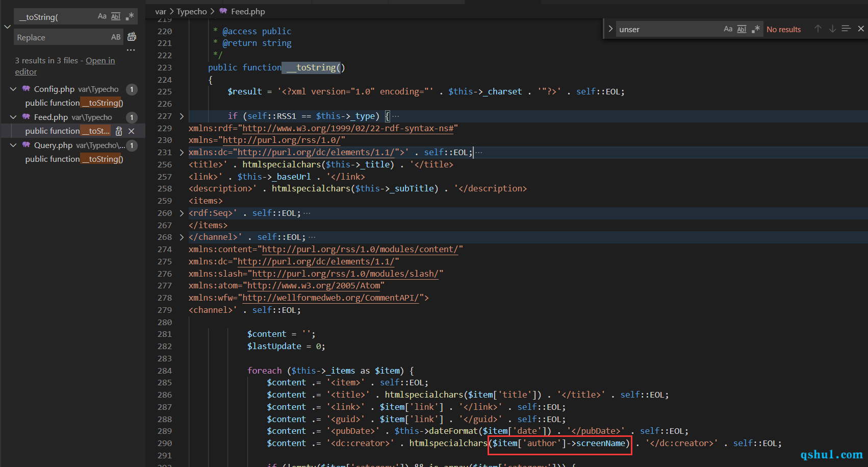Click 'screenName' property on line 290

(x=601, y=443)
